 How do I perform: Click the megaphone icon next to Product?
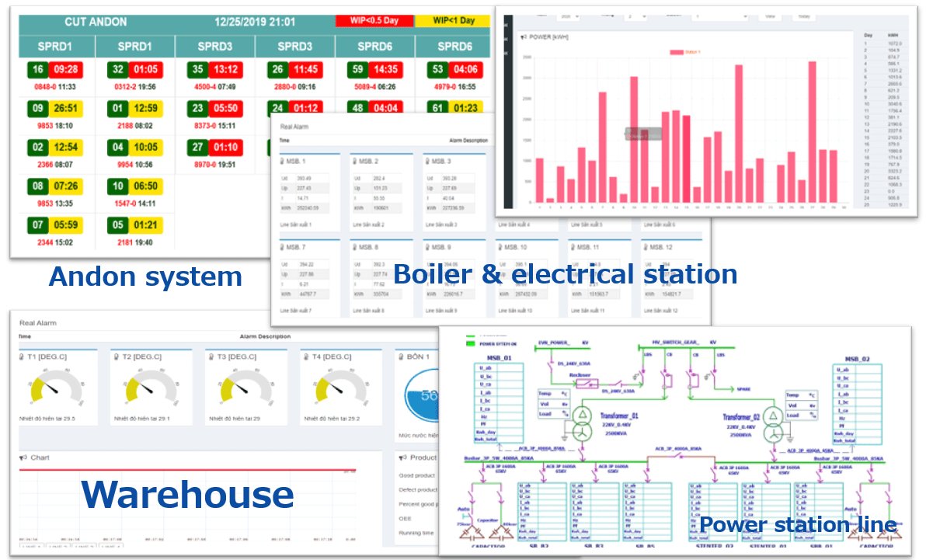[402, 457]
